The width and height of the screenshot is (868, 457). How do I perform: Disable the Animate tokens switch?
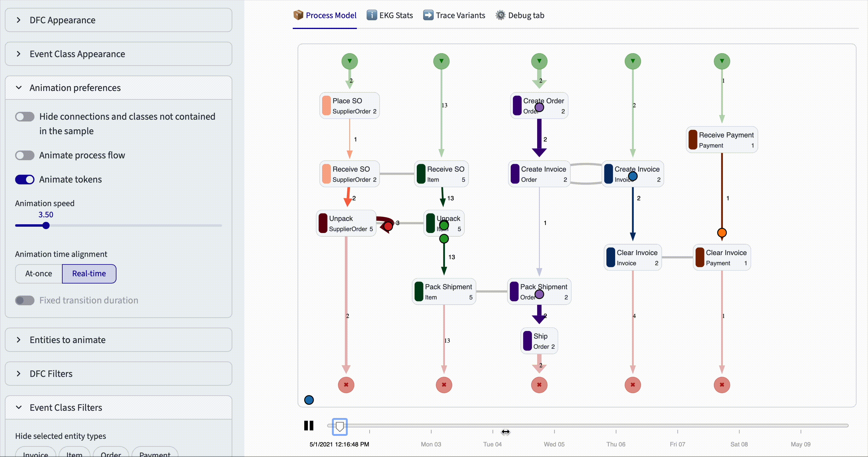pyautogui.click(x=25, y=180)
